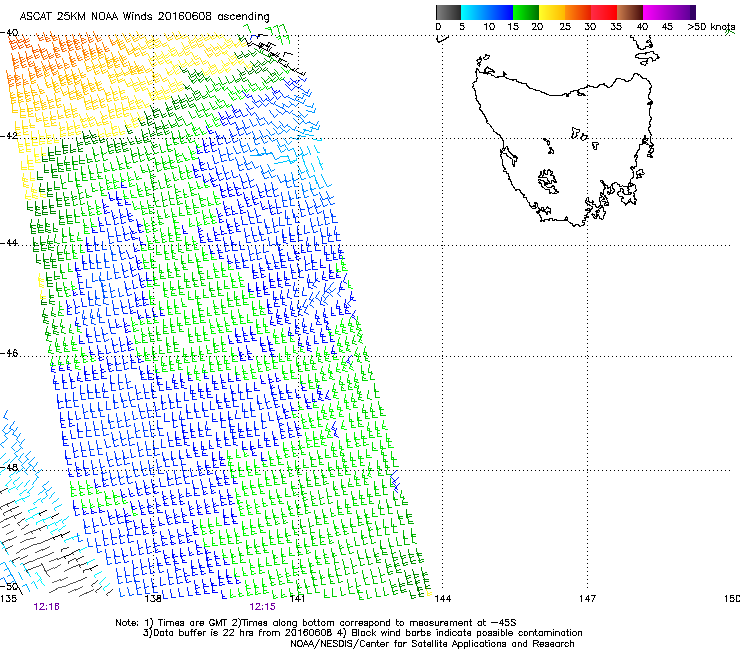Click the legend value '40'

pyautogui.click(x=642, y=27)
